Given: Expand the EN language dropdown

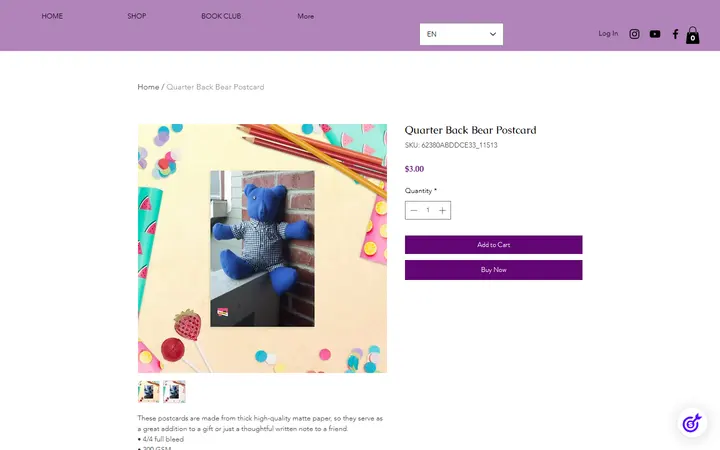Looking at the screenshot, I should coord(461,34).
